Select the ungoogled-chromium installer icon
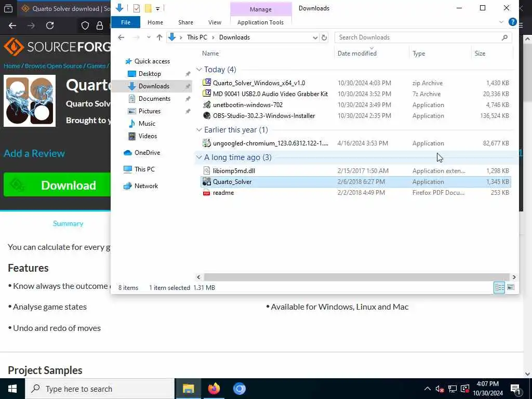 (207, 143)
